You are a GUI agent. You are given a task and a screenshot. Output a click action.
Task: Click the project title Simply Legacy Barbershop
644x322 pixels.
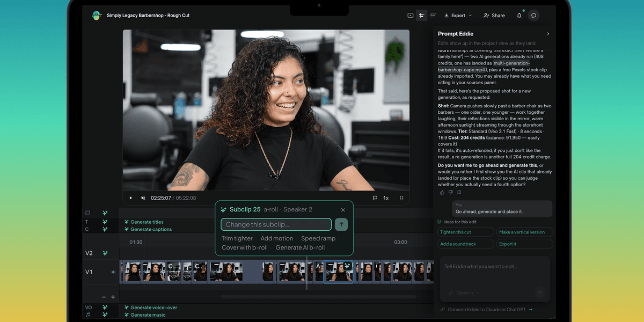(x=148, y=16)
